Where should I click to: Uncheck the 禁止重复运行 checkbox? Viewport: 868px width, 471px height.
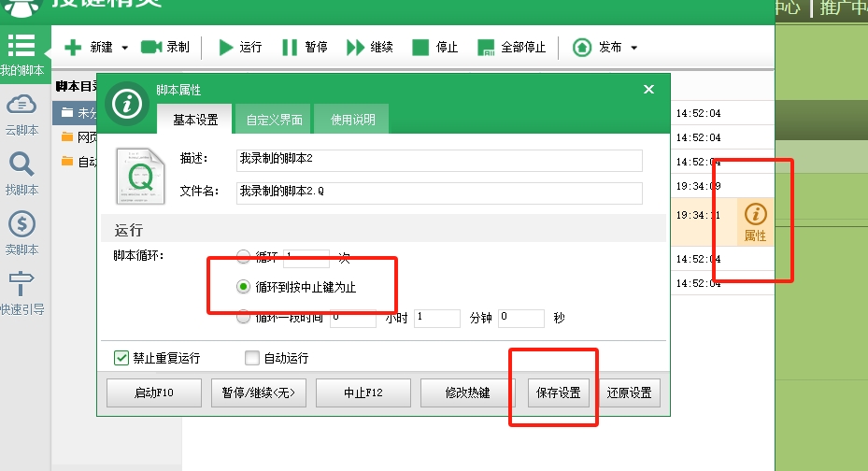121,358
